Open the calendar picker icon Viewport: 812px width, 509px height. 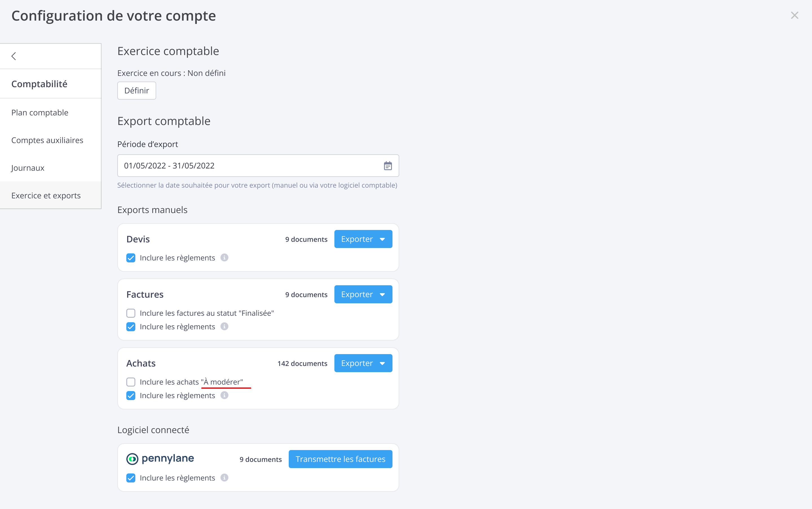pos(388,166)
